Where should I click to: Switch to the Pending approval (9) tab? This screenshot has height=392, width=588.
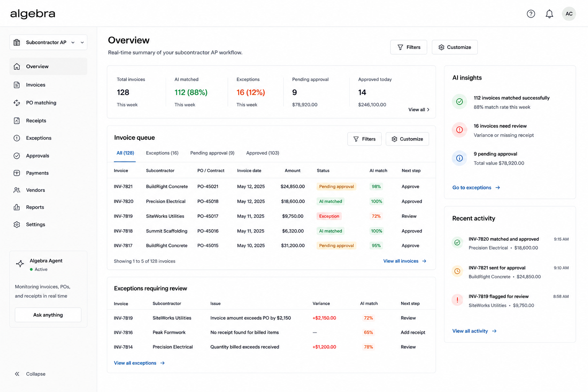(x=212, y=153)
